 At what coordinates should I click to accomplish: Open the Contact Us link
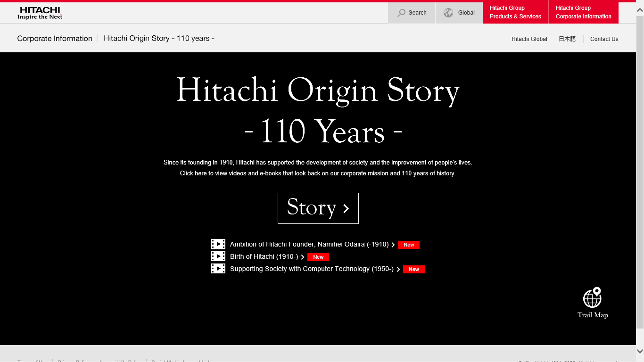point(604,39)
